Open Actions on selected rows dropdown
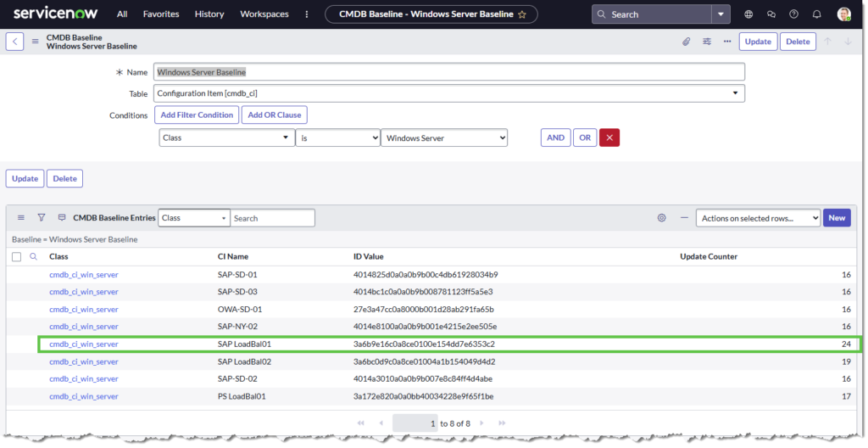The image size is (868, 448). [x=758, y=218]
